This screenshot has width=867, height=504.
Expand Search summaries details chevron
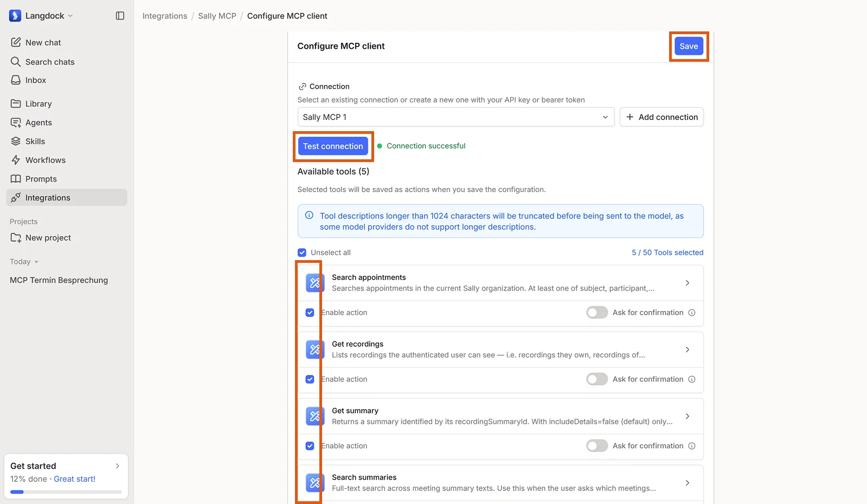687,483
